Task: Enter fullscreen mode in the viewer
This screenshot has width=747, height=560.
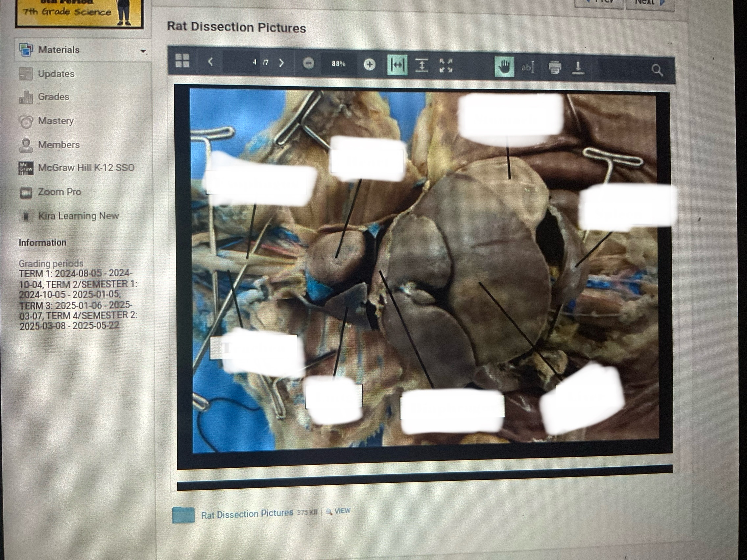Action: pos(446,66)
